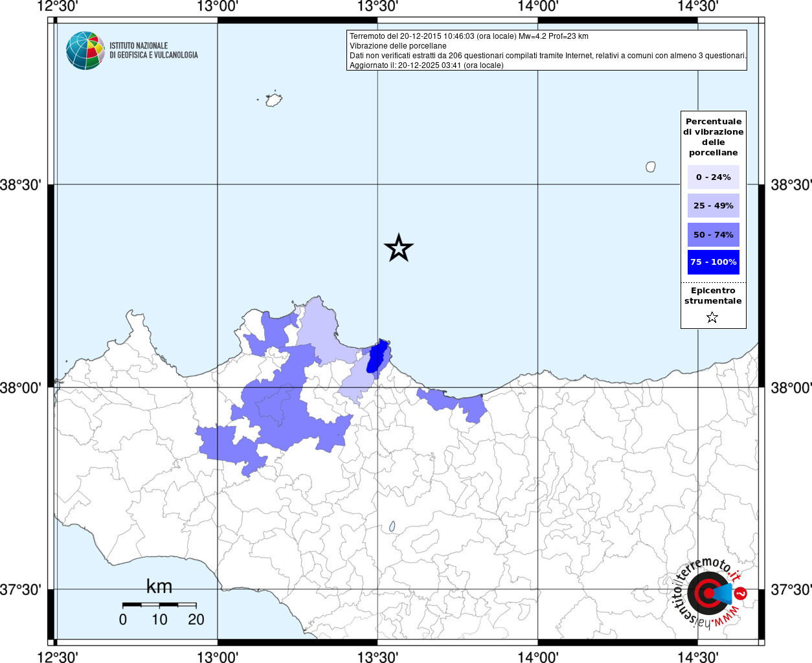Select the 75 - 100% legend swatch
This screenshot has height=663, width=812.
tap(713, 262)
